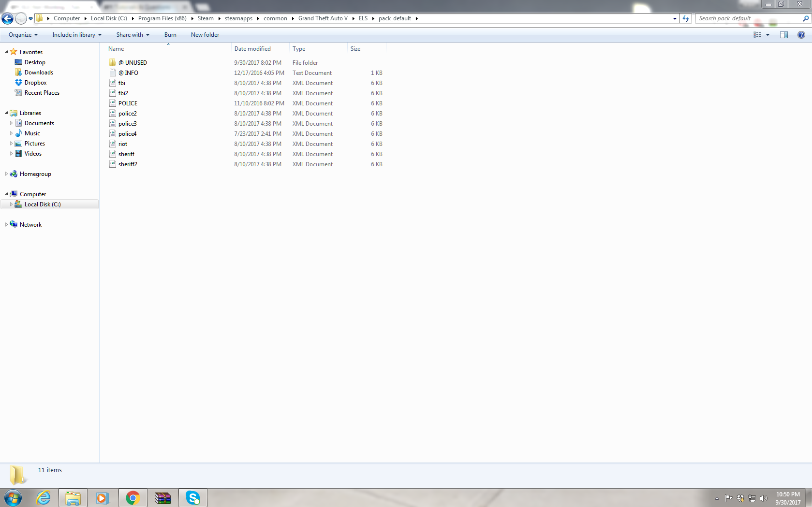The width and height of the screenshot is (812, 507).
Task: Open the Include in library menu
Action: pyautogui.click(x=77, y=35)
